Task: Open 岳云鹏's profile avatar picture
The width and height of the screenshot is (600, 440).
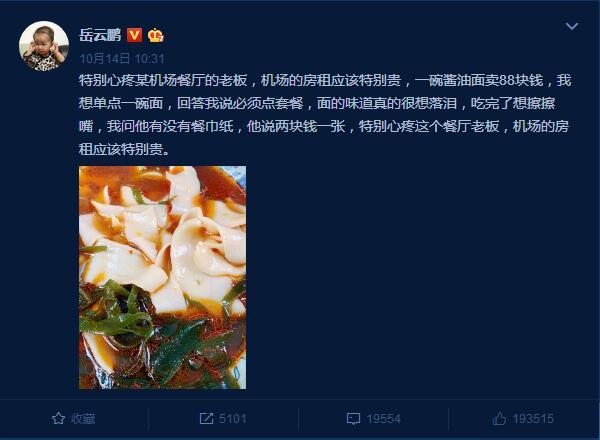Action: pyautogui.click(x=44, y=46)
